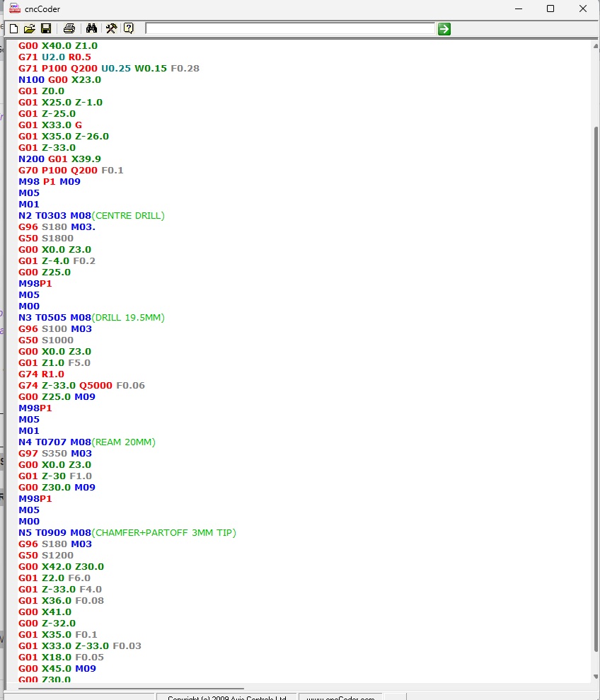Click the New file icon
Viewport: 600px width, 700px height.
(13, 29)
